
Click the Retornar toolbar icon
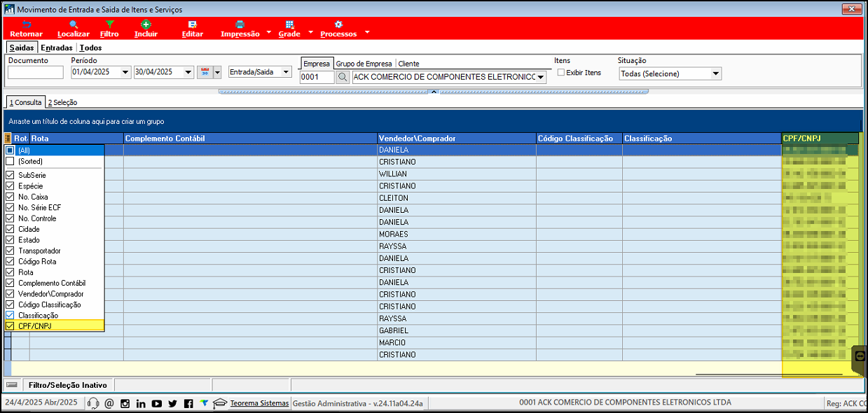(27, 24)
